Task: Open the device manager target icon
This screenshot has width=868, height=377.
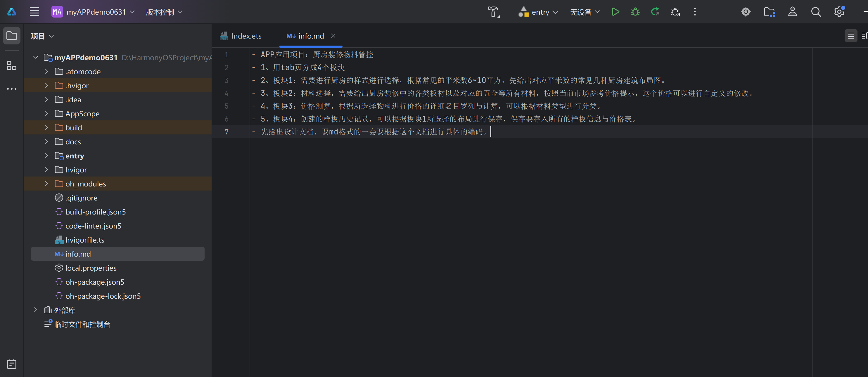Action: [x=746, y=12]
